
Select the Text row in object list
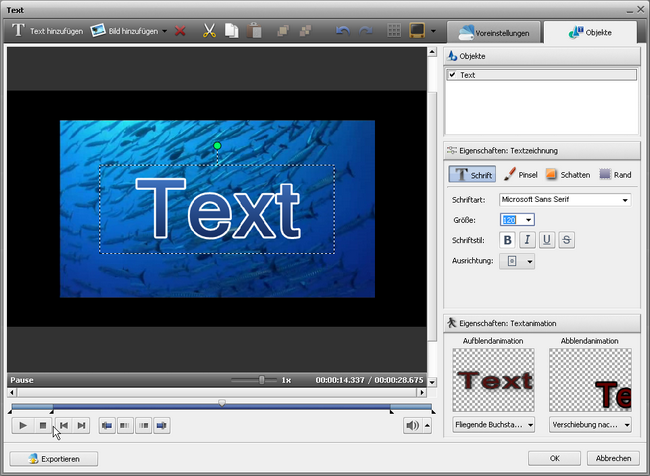(x=541, y=75)
